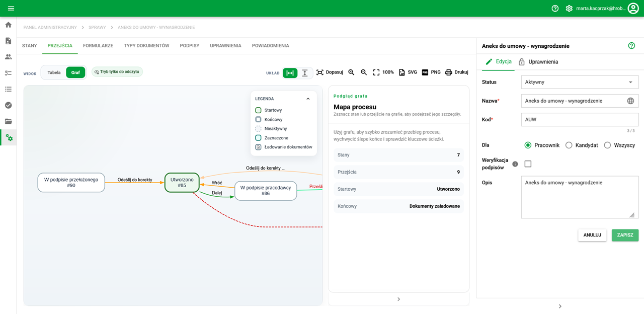Open administration gears icon in the sidebar
Screen dimensions: 644x314
click(x=9, y=137)
